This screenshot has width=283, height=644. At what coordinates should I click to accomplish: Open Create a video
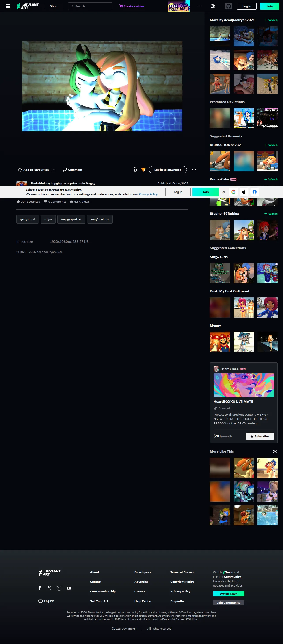pos(132,6)
